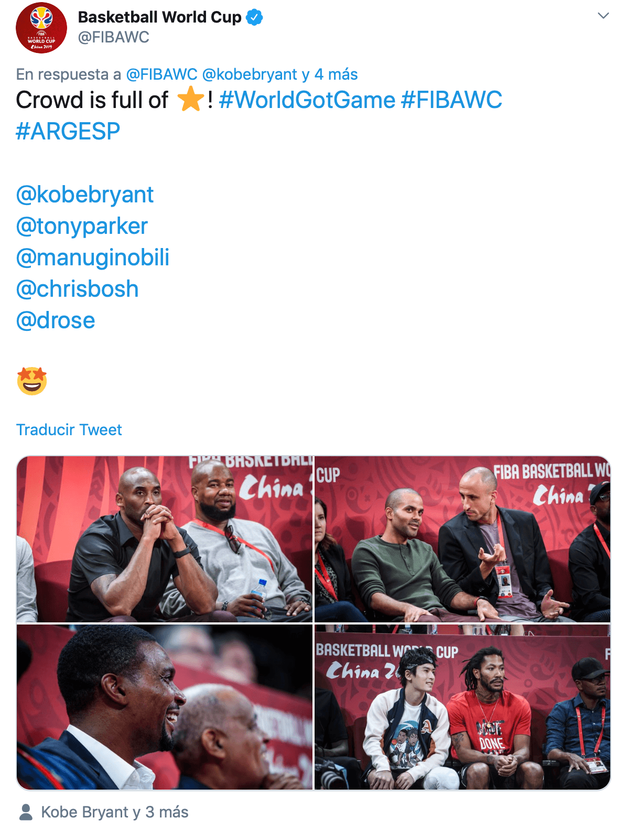This screenshot has width=626, height=840.
Task: Click the blue verified badge
Action: 254,17
